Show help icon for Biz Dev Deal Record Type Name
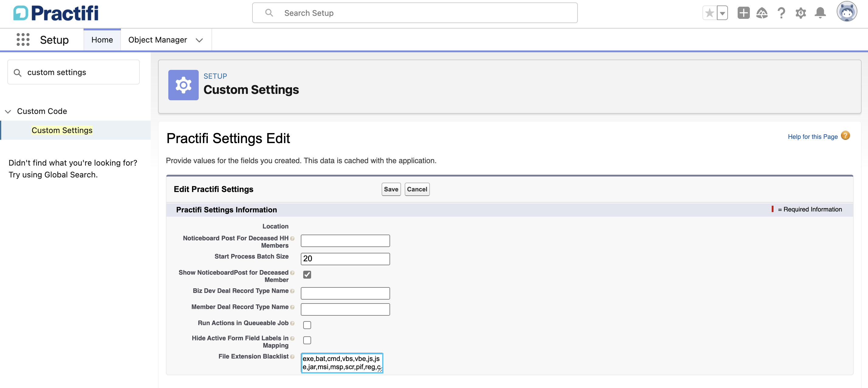The image size is (868, 388). [x=292, y=291]
